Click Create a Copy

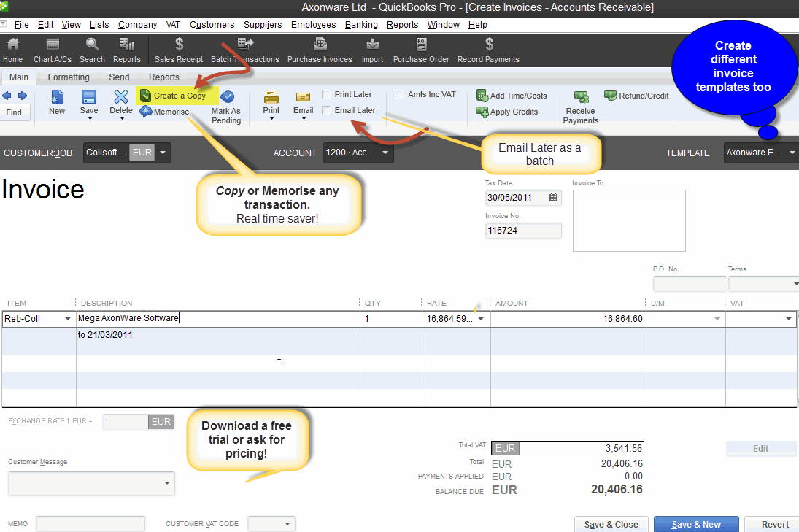coord(173,96)
